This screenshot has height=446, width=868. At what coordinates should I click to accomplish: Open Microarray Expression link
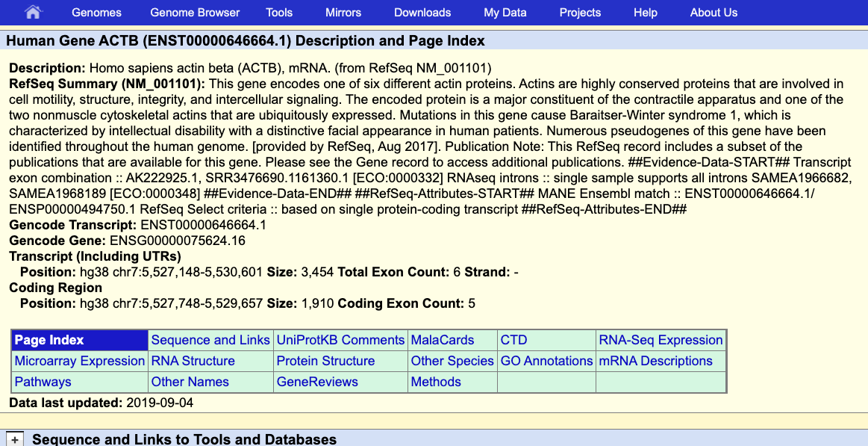80,361
